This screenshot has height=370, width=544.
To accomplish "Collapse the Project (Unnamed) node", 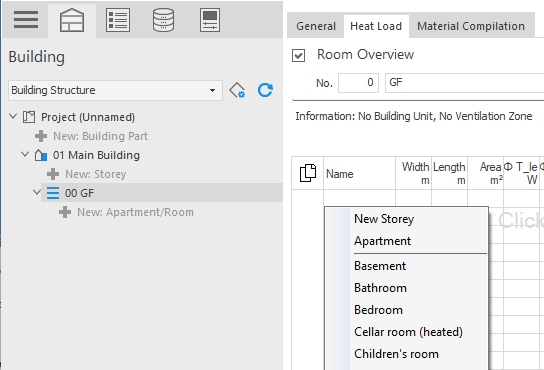I will (x=13, y=116).
